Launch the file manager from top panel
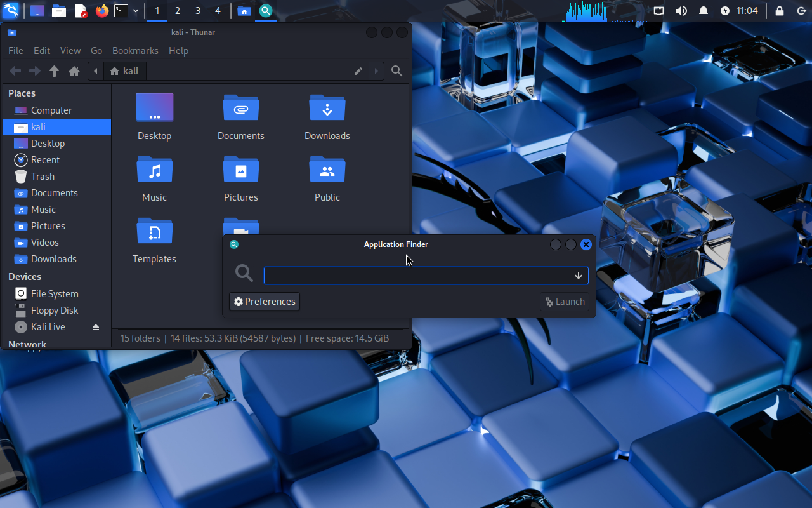The height and width of the screenshot is (508, 812). (59, 11)
